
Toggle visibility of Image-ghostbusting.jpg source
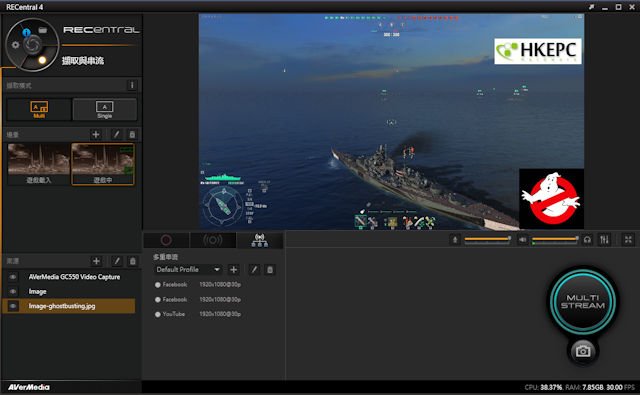[13, 306]
